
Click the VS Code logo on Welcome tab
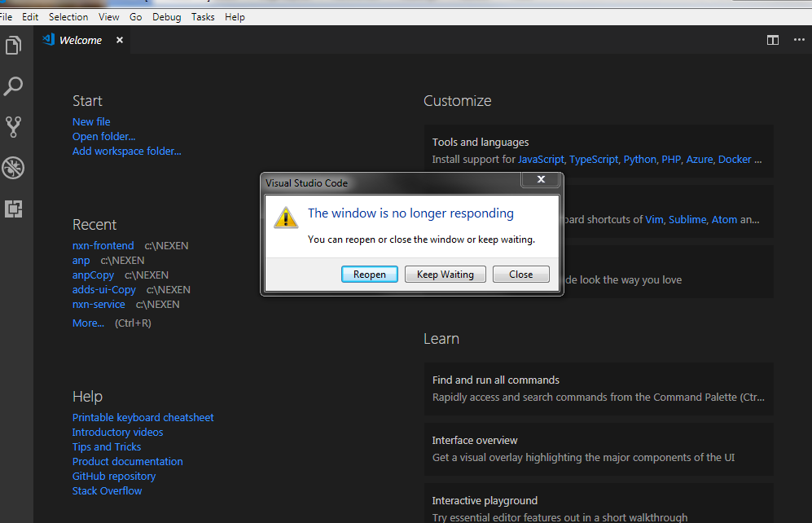pyautogui.click(x=49, y=39)
